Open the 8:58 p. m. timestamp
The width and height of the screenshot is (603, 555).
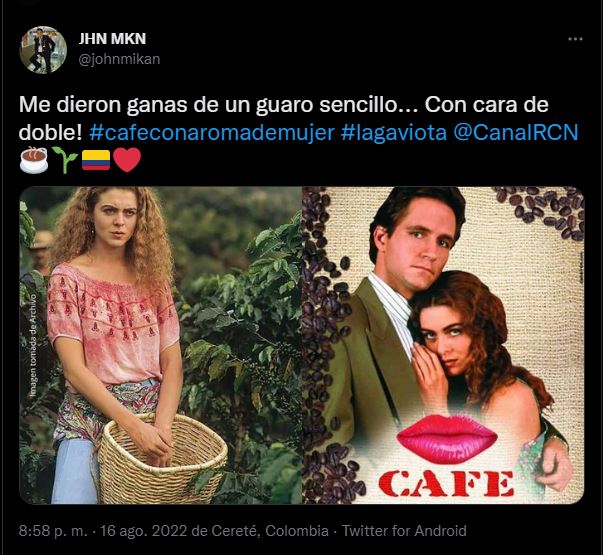tap(53, 531)
